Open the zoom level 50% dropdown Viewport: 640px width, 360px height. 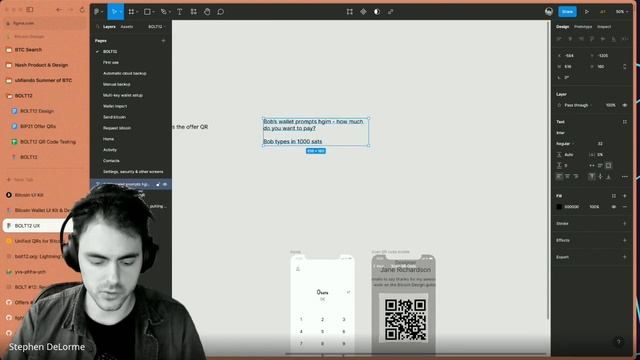pyautogui.click(x=622, y=12)
